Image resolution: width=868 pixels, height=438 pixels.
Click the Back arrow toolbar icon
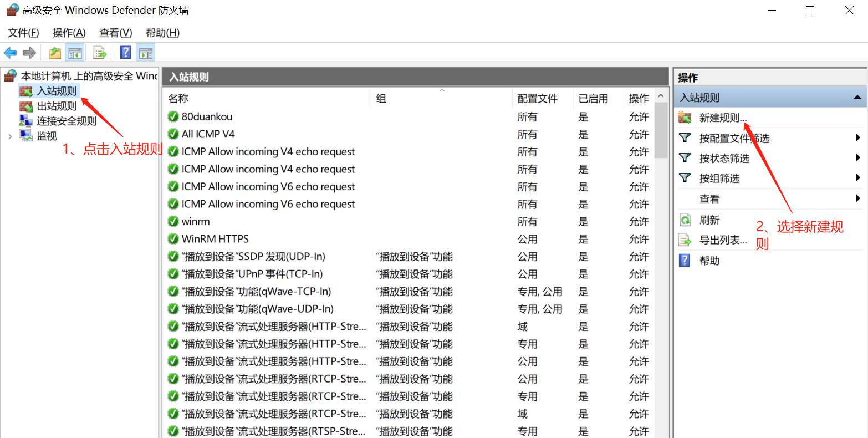[x=11, y=53]
